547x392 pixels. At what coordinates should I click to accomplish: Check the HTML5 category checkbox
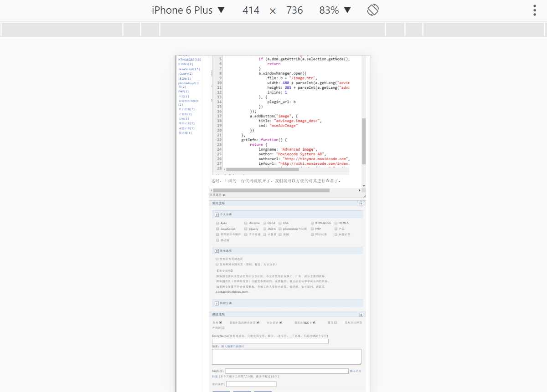pos(336,223)
